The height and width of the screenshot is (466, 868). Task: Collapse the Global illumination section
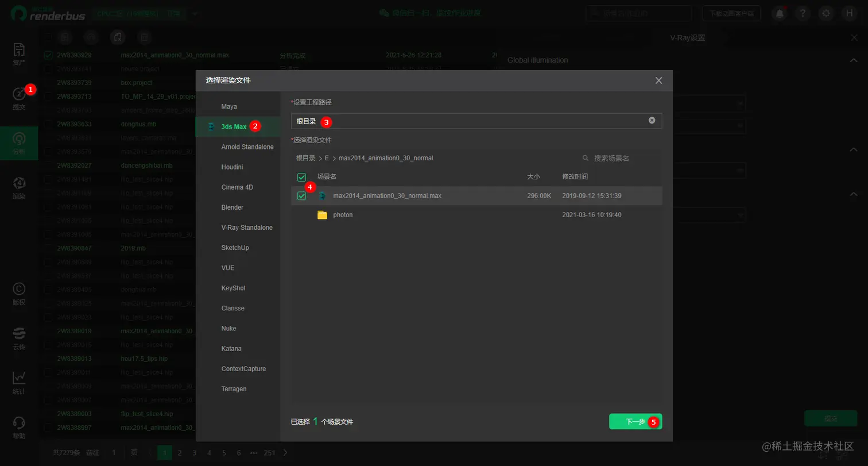tap(854, 60)
